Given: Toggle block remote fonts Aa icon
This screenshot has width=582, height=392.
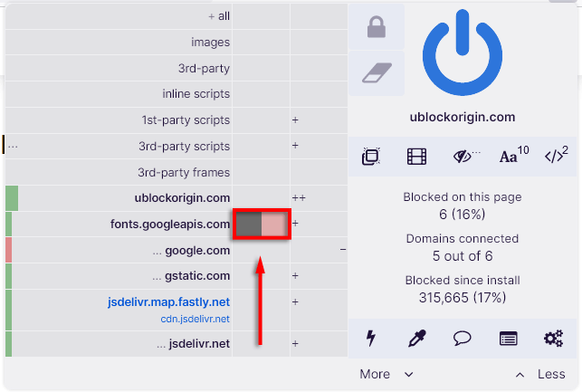Looking at the screenshot, I should (x=513, y=157).
